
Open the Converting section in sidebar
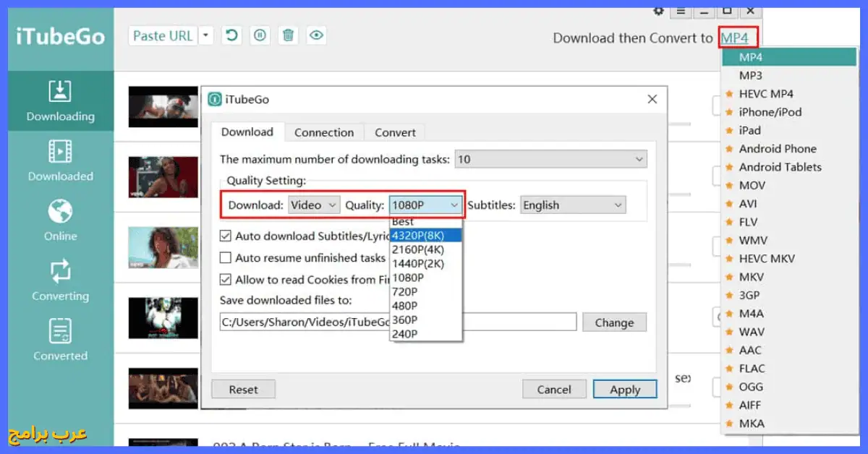tap(61, 280)
